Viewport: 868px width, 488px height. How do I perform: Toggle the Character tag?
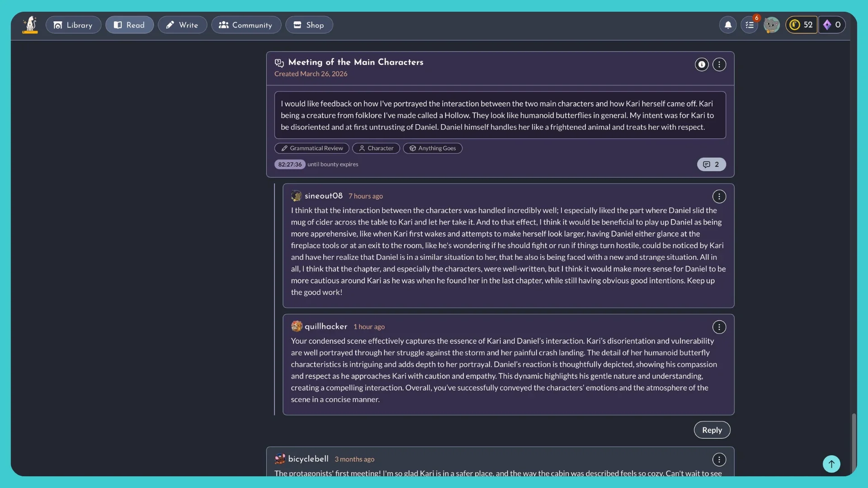(376, 148)
